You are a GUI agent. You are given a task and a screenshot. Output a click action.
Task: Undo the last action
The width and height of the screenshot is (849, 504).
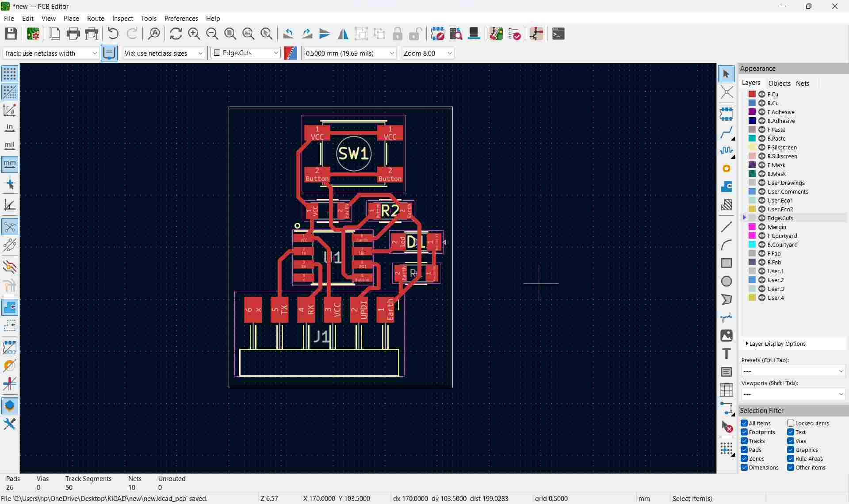tap(113, 34)
